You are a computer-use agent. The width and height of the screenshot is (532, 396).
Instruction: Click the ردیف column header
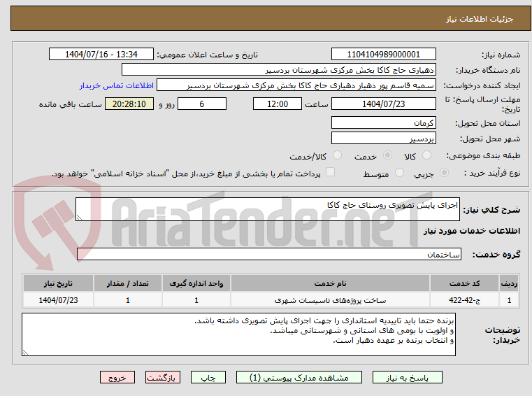tap(509, 283)
